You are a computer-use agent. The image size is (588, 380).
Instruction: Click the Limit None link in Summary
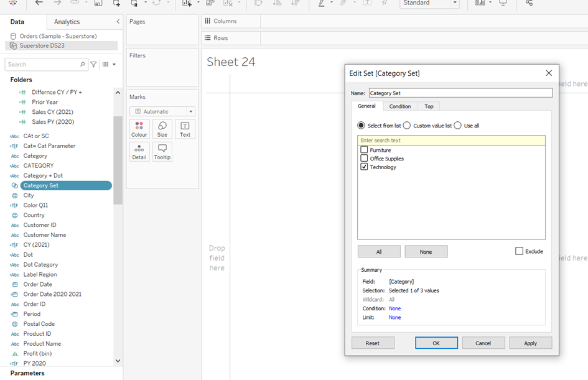(395, 317)
